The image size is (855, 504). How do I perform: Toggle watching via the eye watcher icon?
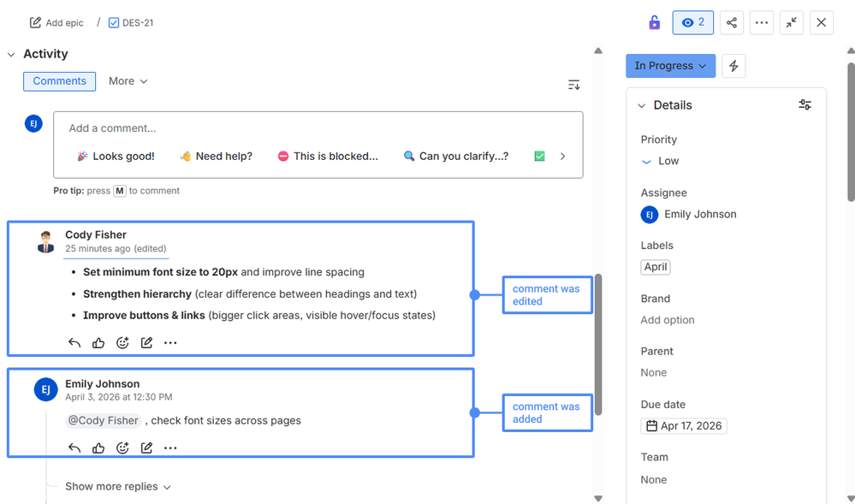[x=692, y=22]
